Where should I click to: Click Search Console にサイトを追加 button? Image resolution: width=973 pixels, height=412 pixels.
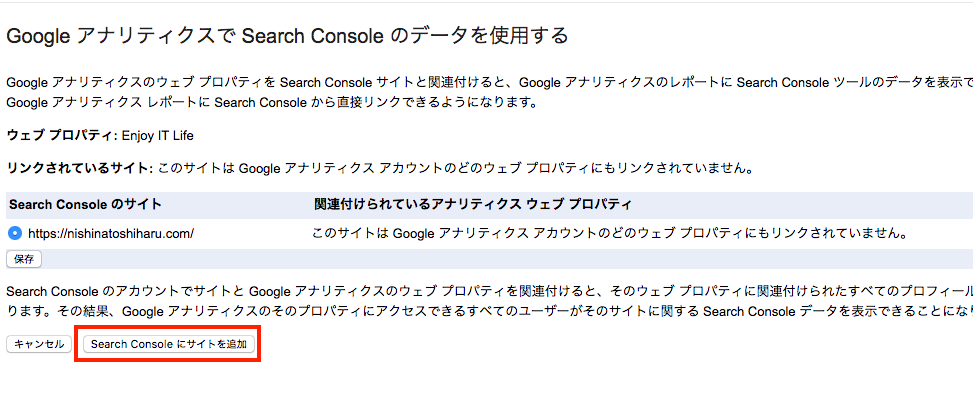(168, 344)
